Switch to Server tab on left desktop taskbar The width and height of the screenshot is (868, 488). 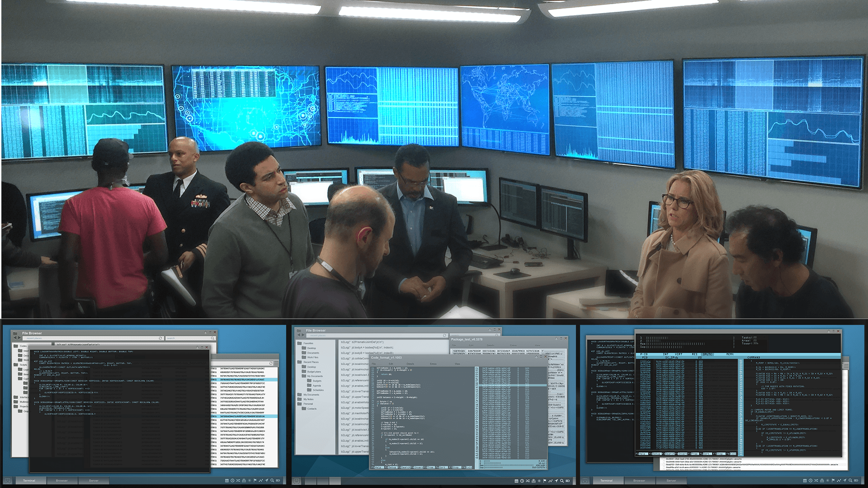click(x=94, y=480)
